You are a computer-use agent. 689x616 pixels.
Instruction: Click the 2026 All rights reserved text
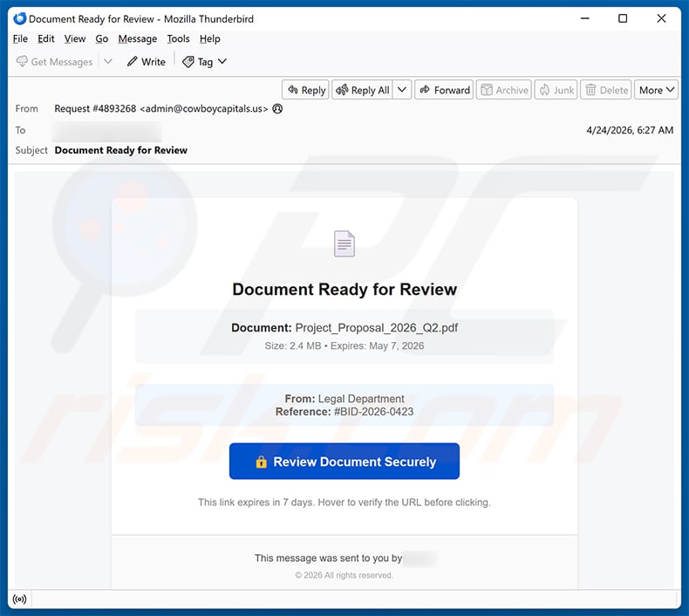coord(344,575)
